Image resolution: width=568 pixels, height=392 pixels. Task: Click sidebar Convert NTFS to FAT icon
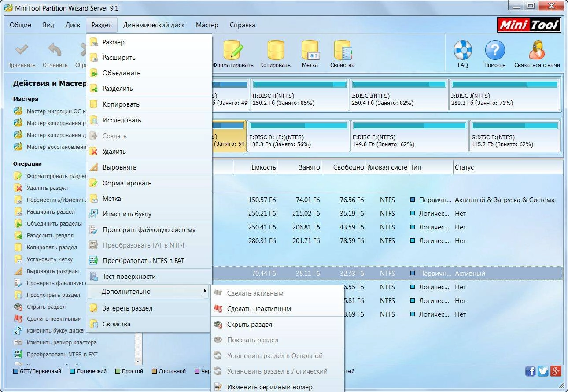click(18, 354)
